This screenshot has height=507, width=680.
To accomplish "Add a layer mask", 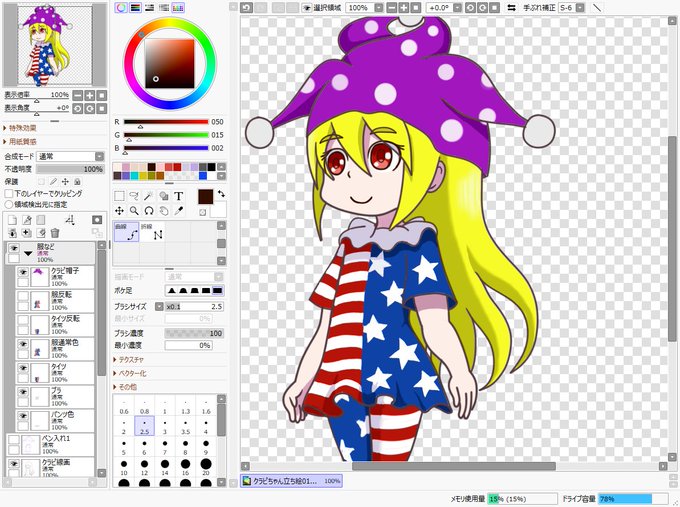I will coord(97,220).
